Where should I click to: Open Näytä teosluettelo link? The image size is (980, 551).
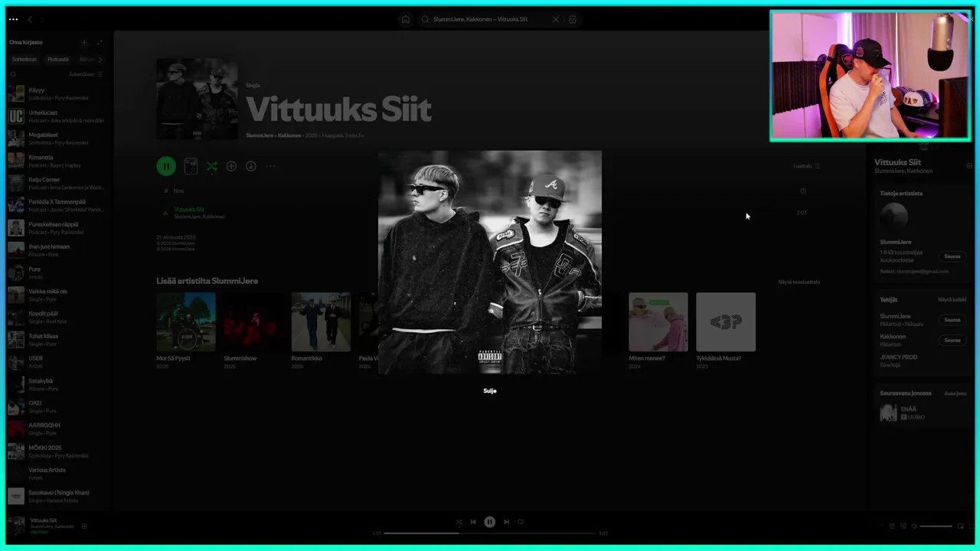click(x=799, y=282)
